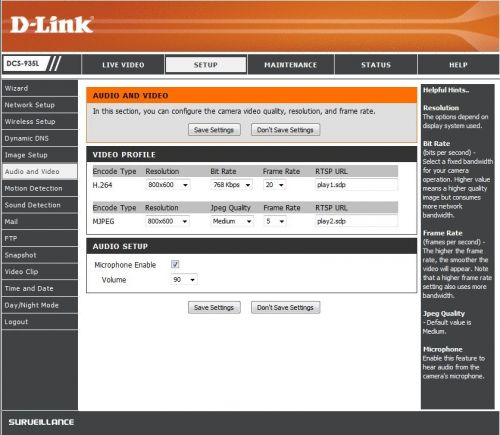Screen dimensions: 500x435
Task: Select Audio and Video sidebar item
Action: 40,171
